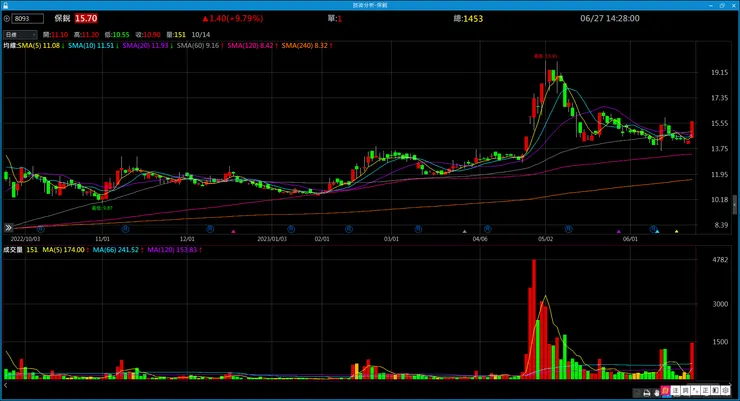Toggle the pink highlighted 即 toolbar button
Screen dimensions: 740x401
point(665,391)
